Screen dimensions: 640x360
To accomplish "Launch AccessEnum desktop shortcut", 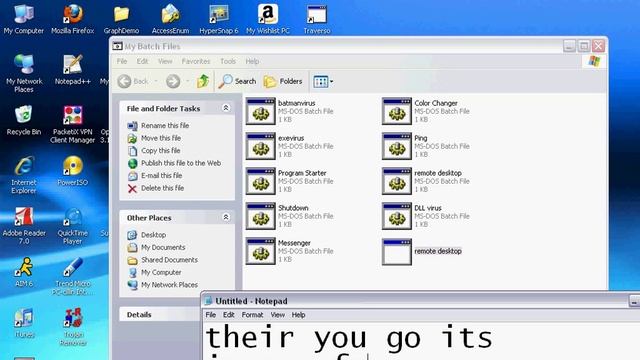I will (170, 19).
